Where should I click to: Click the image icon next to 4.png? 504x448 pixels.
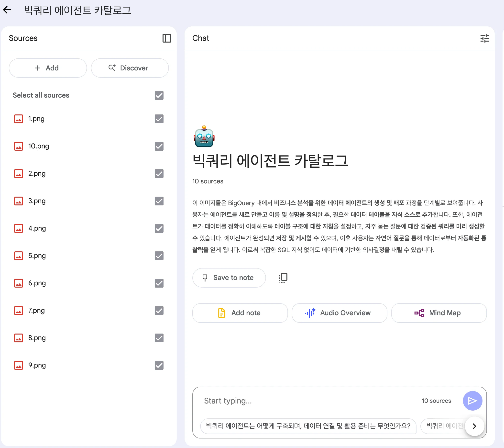coord(19,228)
